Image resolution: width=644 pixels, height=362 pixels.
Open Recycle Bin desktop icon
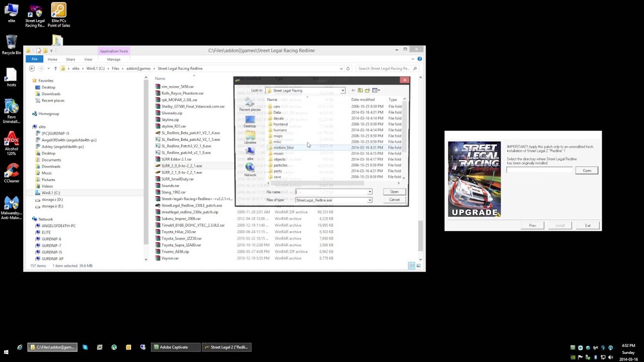tap(12, 45)
